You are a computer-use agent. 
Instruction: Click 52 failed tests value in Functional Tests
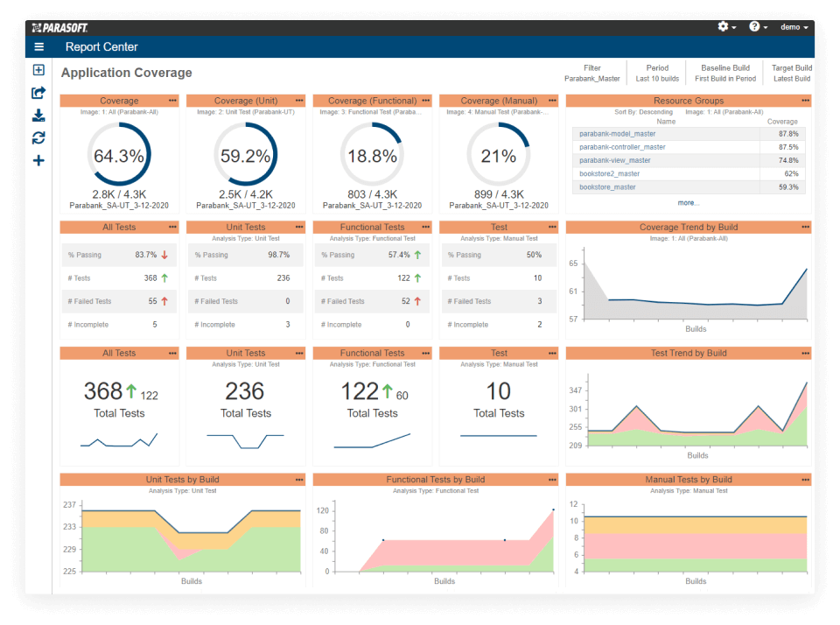point(406,301)
